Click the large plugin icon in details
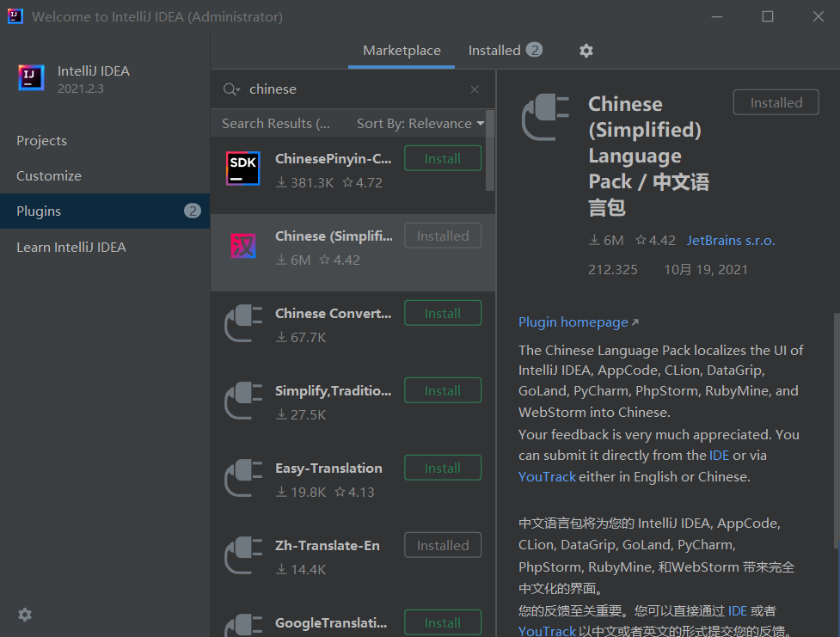 click(545, 117)
